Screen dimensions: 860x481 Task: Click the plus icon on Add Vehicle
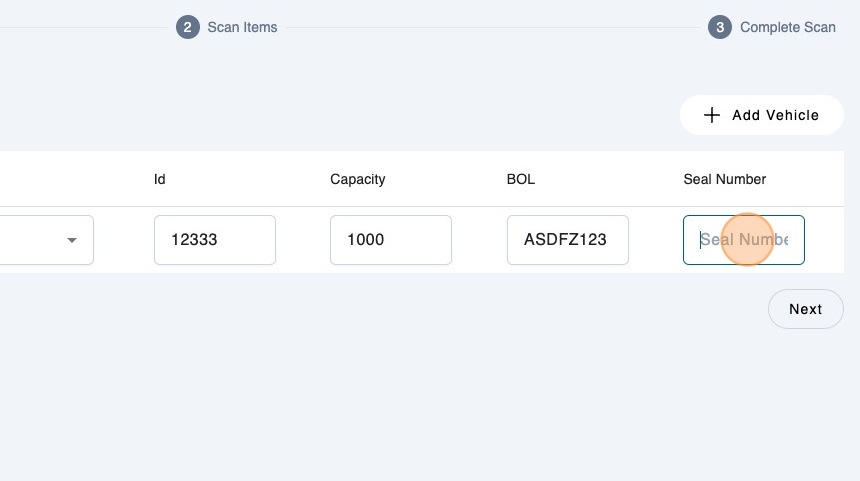[x=711, y=115]
